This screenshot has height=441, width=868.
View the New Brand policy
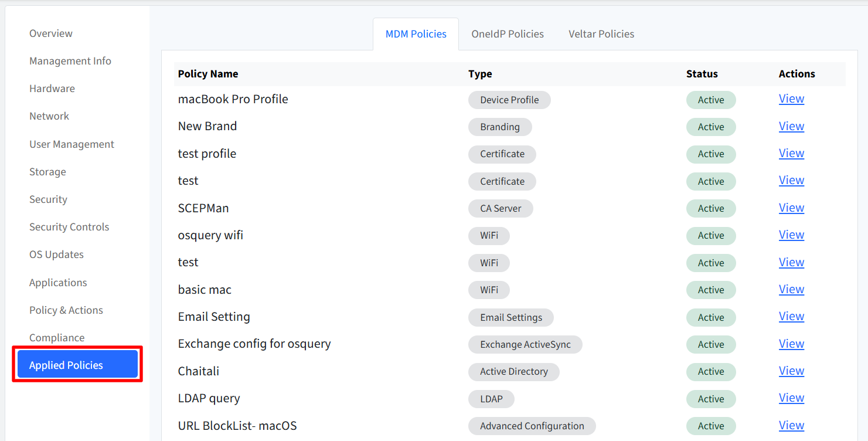(x=791, y=127)
